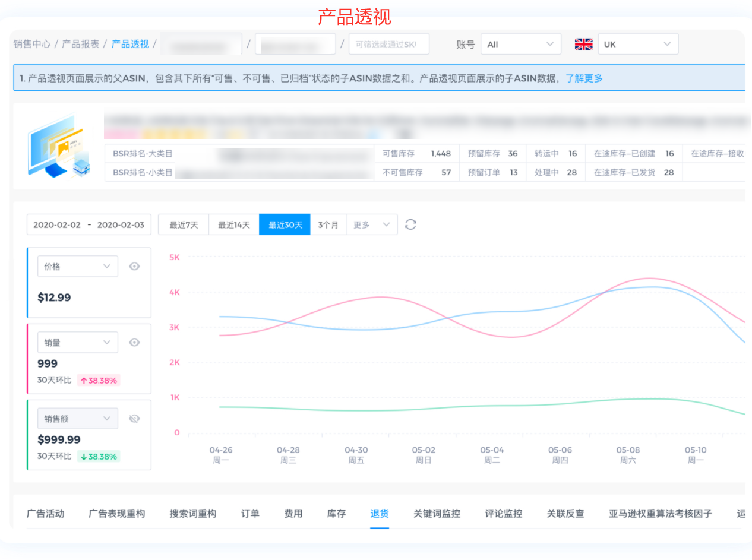752x560 pixels.
Task: Open the 更多 date range dropdown
Action: coord(372,225)
